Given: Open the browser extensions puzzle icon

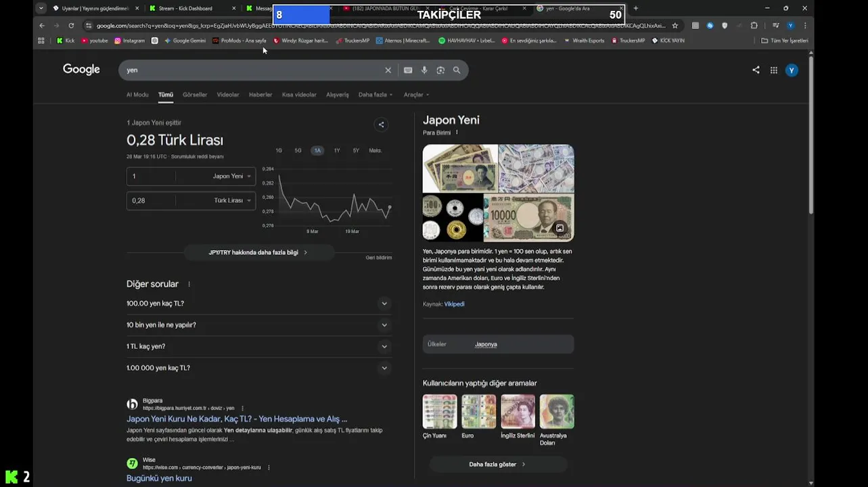Looking at the screenshot, I should coord(754,26).
